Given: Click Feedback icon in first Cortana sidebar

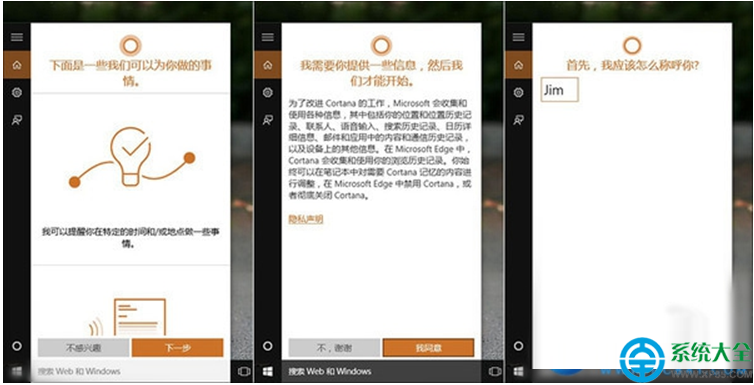Looking at the screenshot, I should point(17,120).
